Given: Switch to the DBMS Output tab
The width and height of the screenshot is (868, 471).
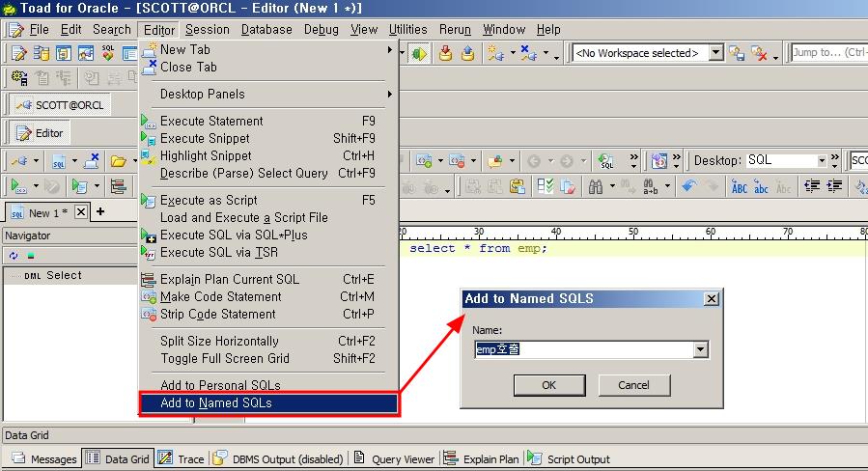Looking at the screenshot, I should (278, 459).
